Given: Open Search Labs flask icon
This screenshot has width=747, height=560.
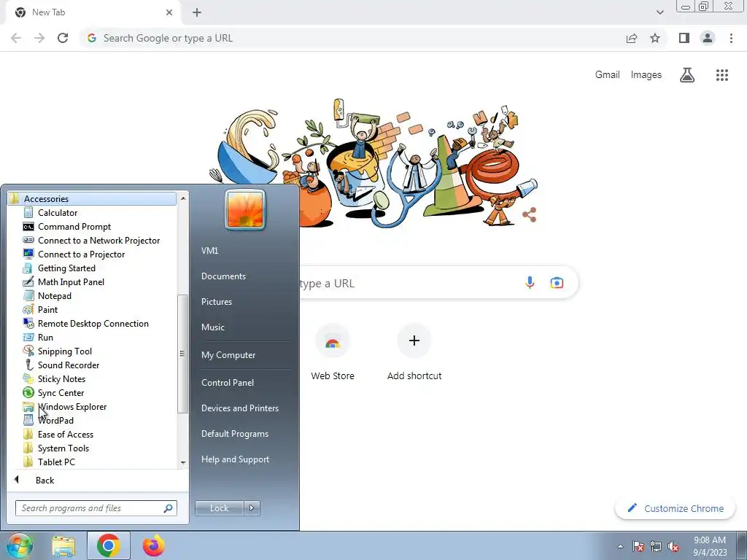Looking at the screenshot, I should pyautogui.click(x=686, y=75).
